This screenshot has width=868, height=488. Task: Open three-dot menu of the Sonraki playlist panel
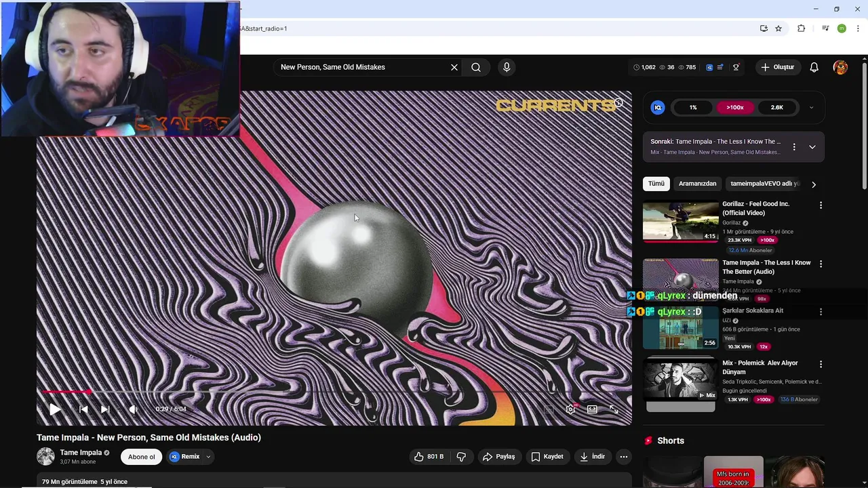click(x=794, y=147)
